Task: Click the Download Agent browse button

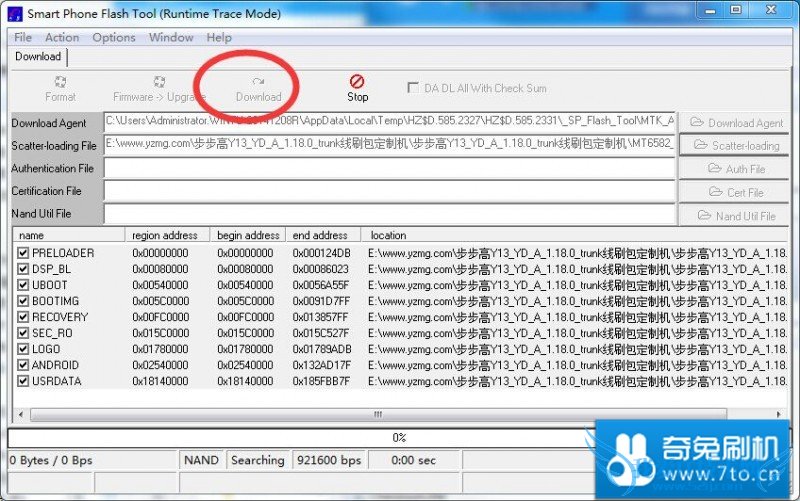Action: (x=735, y=122)
